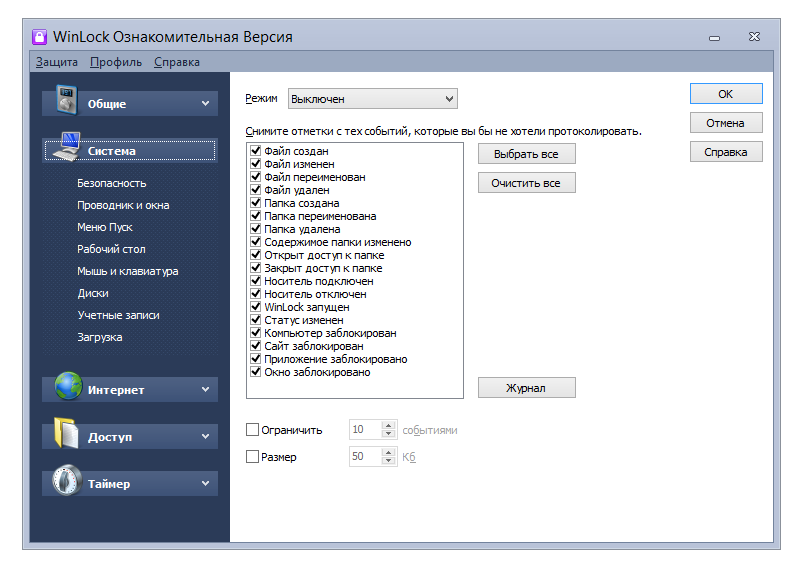
Task: Click the Очистить все button
Action: [526, 183]
